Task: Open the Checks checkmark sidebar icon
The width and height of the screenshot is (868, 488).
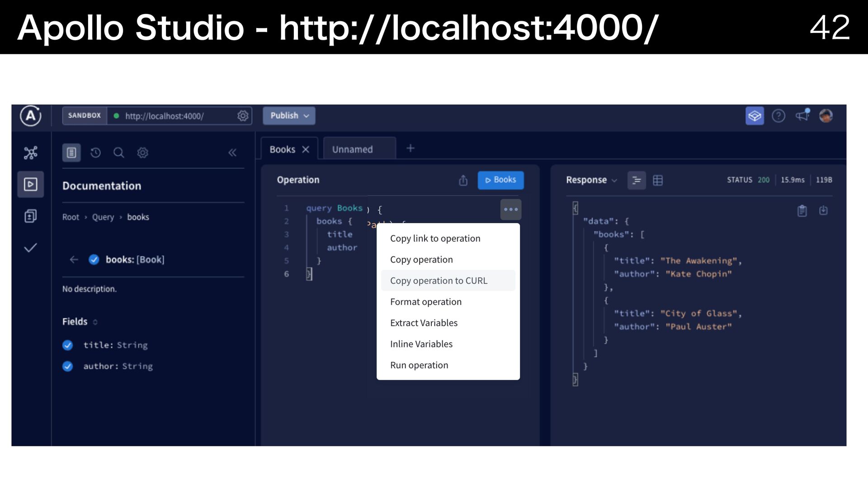Action: (x=30, y=248)
